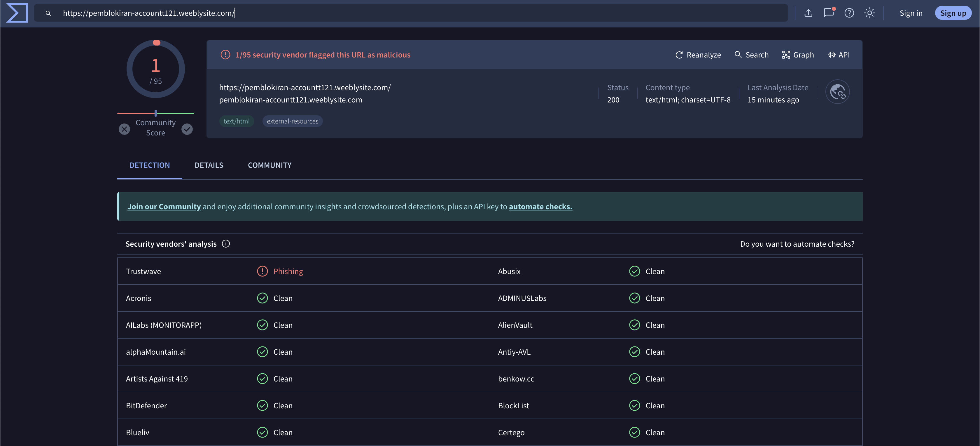Click the Phishing alert icon for Trustwave
The height and width of the screenshot is (446, 980).
[262, 271]
